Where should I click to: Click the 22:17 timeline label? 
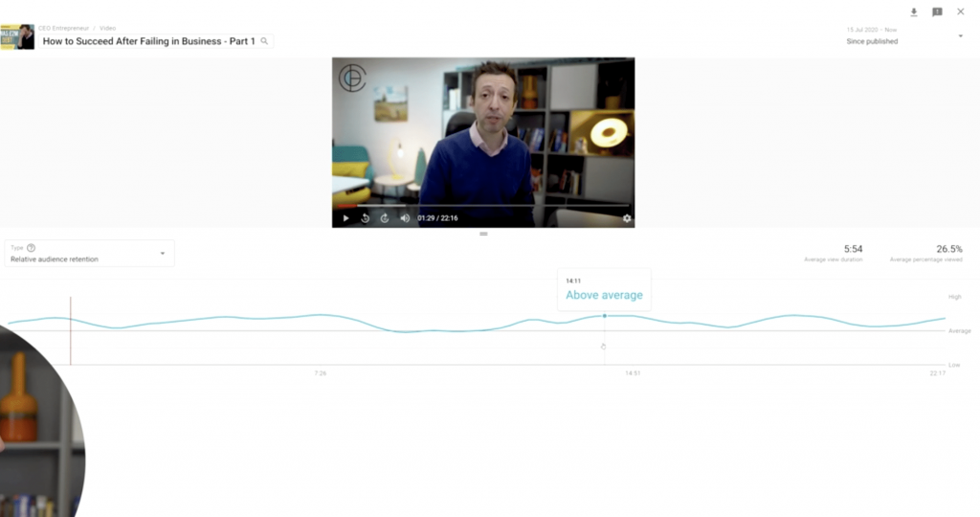tap(938, 373)
